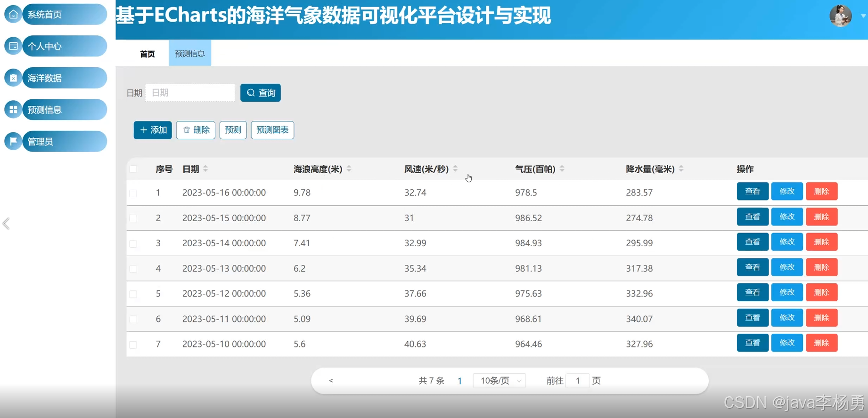Click the 2023-05-13 00:00:00 date cell
Image resolution: width=868 pixels, height=418 pixels.
coord(224,268)
